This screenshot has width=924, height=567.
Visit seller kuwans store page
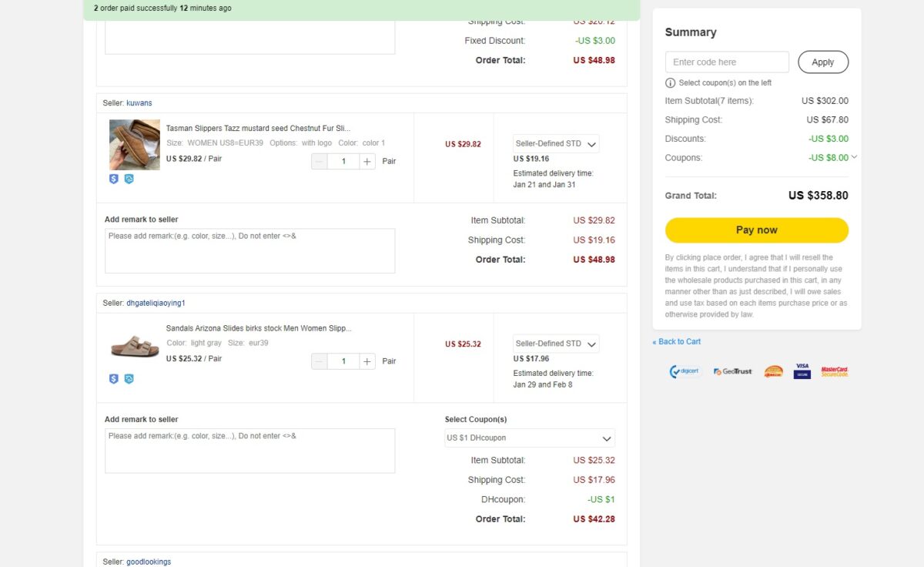pyautogui.click(x=139, y=102)
